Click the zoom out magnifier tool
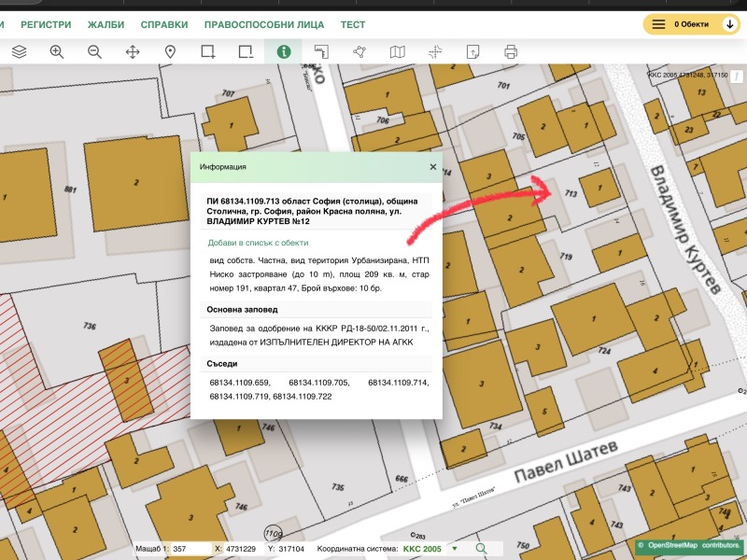Image resolution: width=747 pixels, height=560 pixels. point(94,52)
